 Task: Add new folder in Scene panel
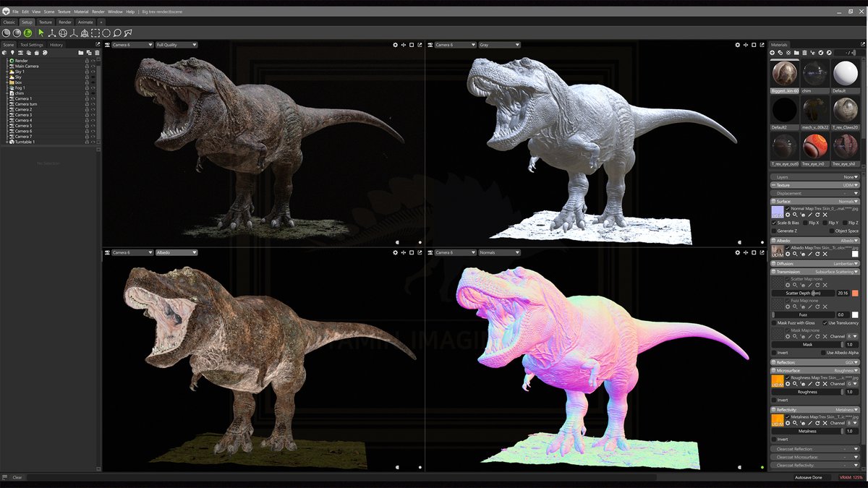(x=80, y=53)
